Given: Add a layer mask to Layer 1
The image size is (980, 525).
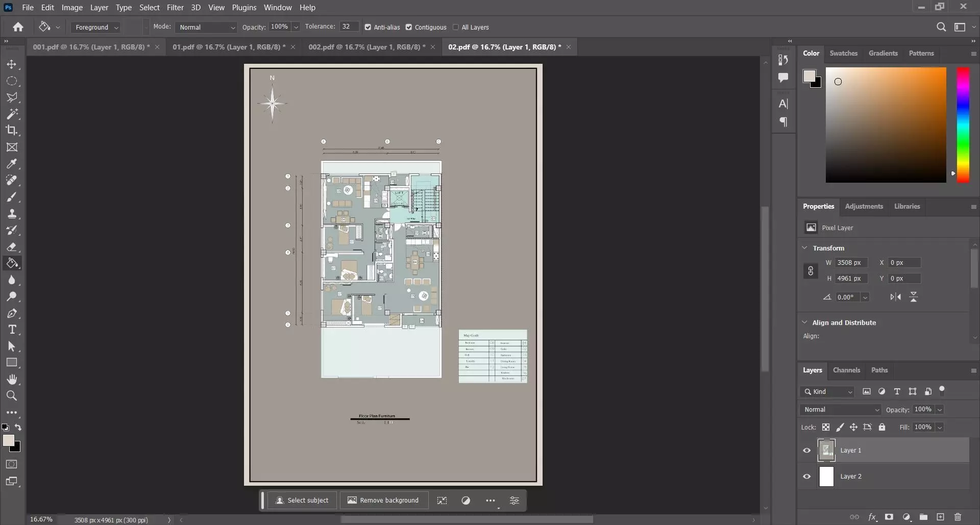Looking at the screenshot, I should tap(889, 517).
